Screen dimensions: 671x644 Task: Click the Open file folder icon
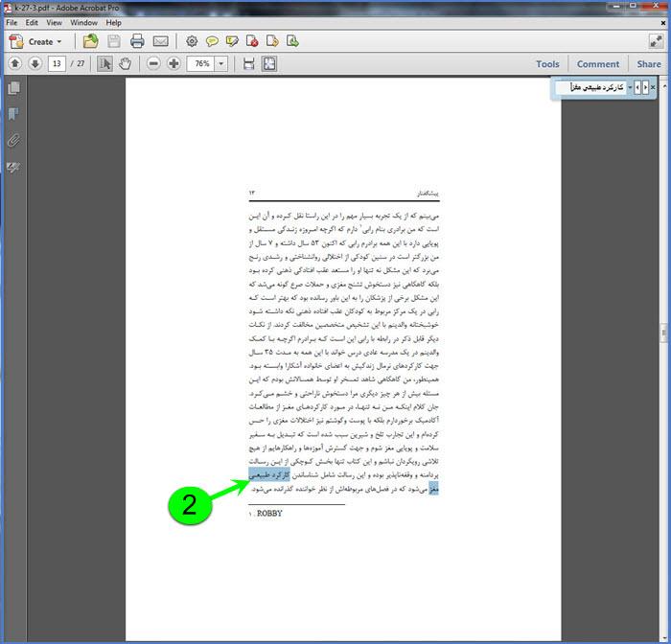90,41
